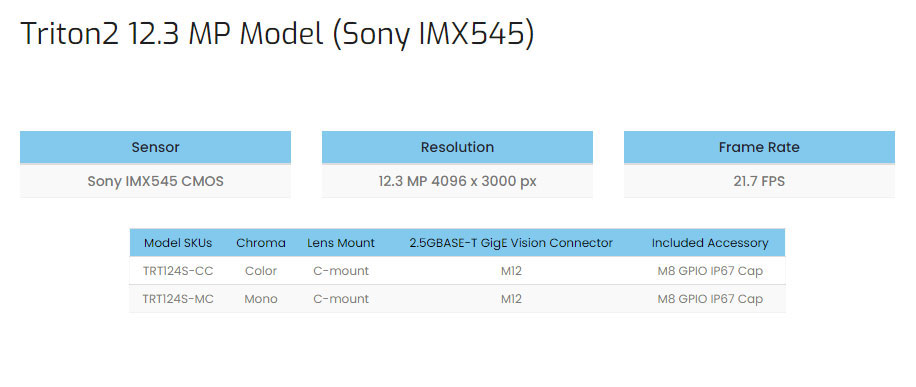Click the Chroma column header
The height and width of the screenshot is (387, 916).
[x=261, y=243]
